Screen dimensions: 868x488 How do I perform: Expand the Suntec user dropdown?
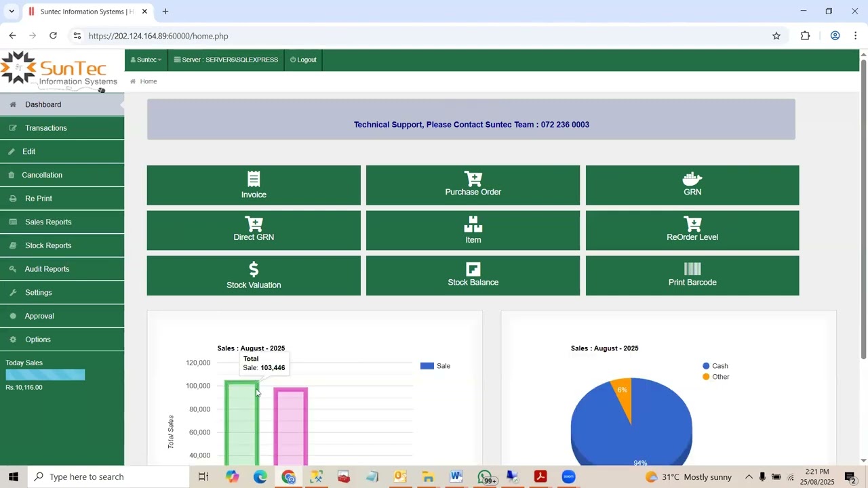[x=146, y=60]
